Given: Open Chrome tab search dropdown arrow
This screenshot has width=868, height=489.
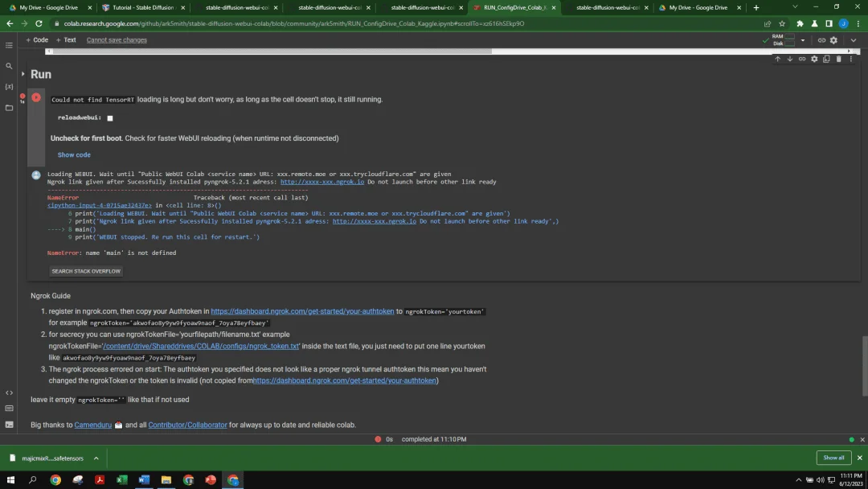Looking at the screenshot, I should (795, 7).
